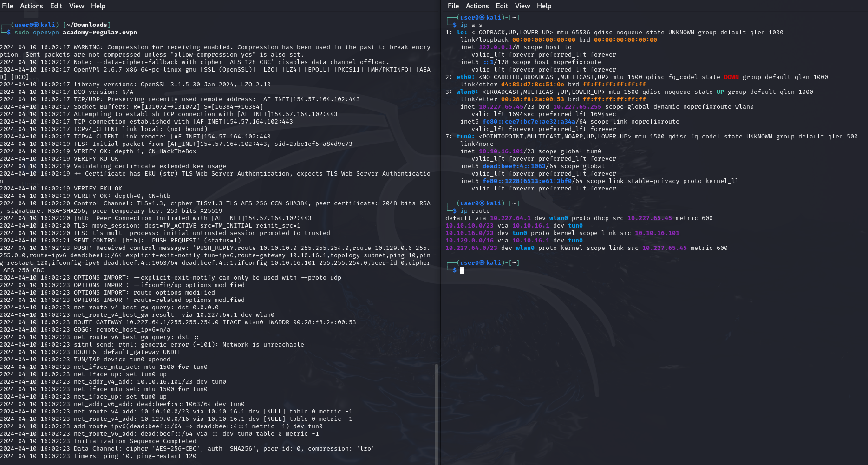The image size is (868, 465).
Task: Click default gateway '10.227.64.1' in ip route
Action: (x=510, y=218)
